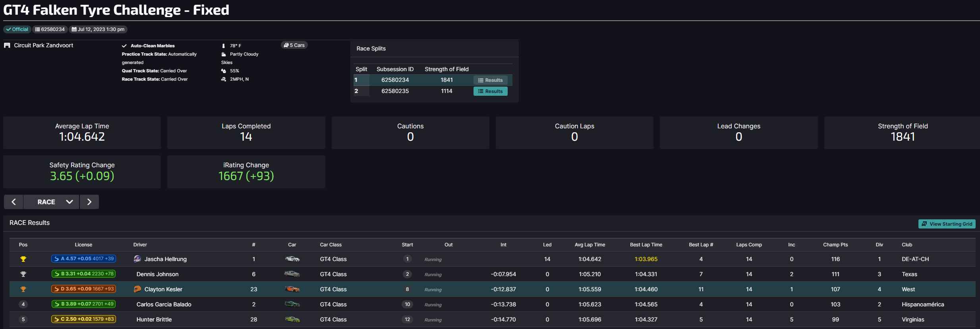Open Results for split 1
Viewport: 980px width, 329px height.
[x=490, y=80]
